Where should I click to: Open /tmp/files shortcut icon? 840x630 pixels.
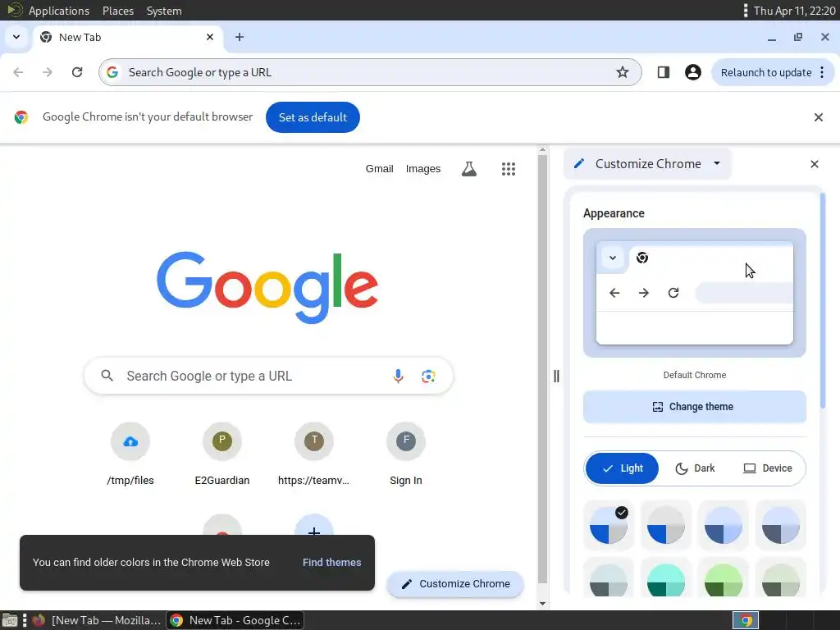click(130, 441)
